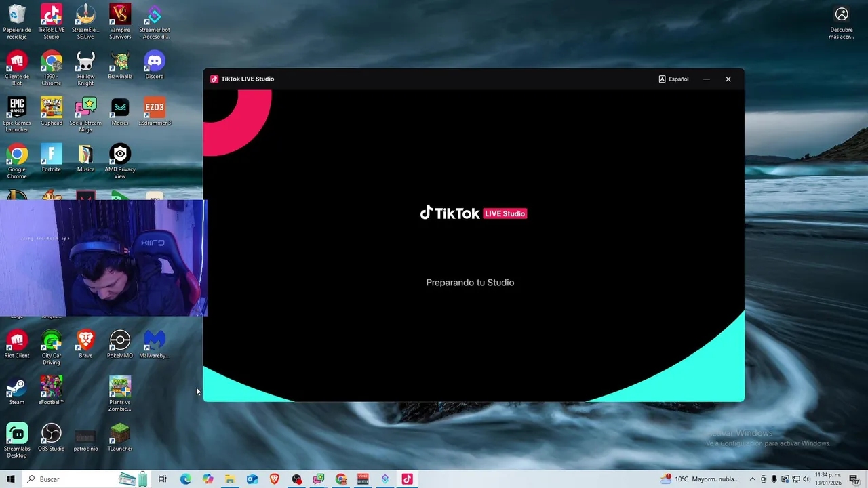The image size is (868, 488).
Task: Click the Buscar taskbar search box
Action: [87, 479]
